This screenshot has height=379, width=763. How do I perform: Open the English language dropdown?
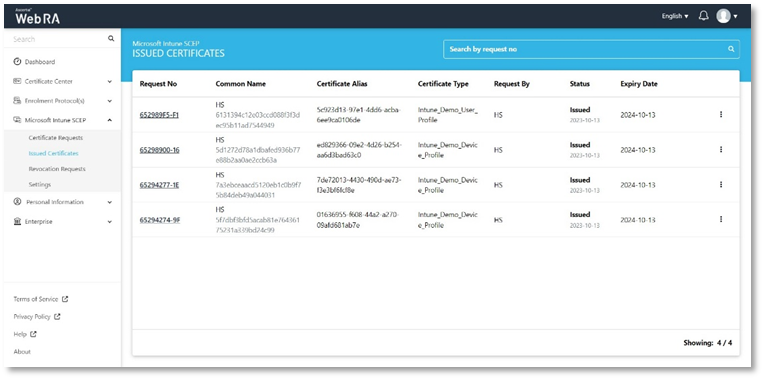click(675, 16)
